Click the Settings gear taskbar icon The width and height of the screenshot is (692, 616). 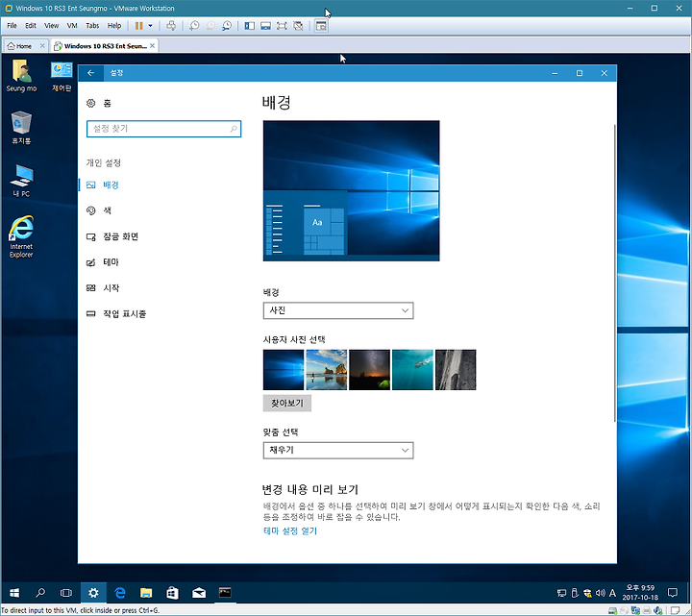[x=93, y=593]
